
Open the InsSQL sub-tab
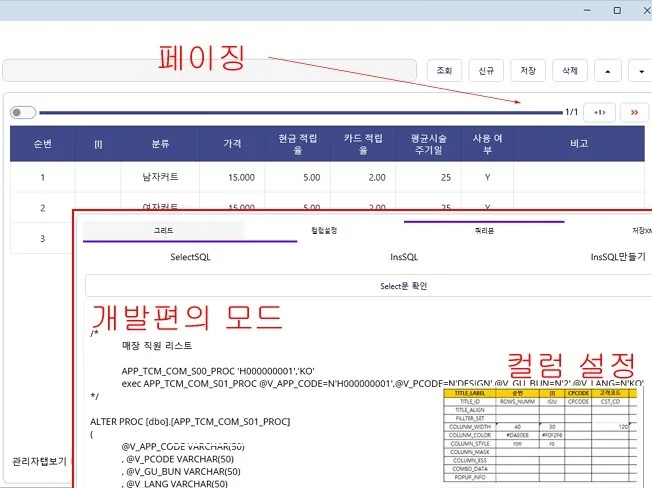point(404,257)
